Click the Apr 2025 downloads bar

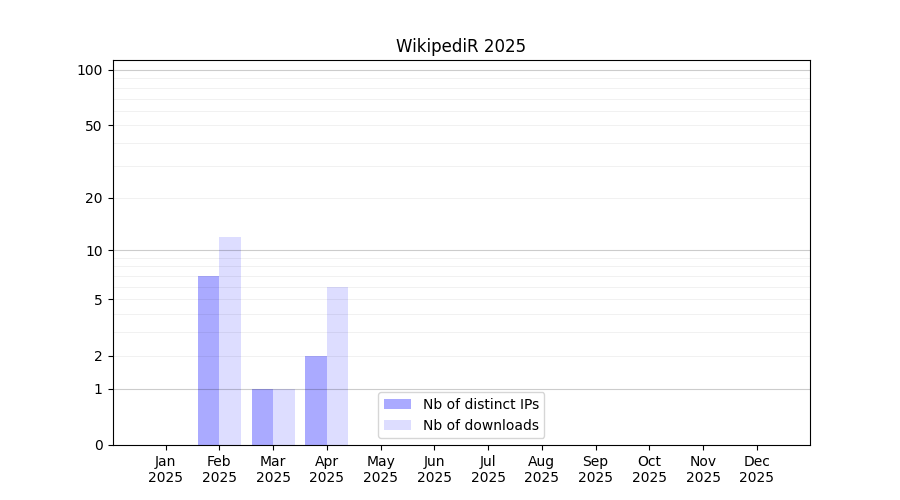(x=337, y=366)
